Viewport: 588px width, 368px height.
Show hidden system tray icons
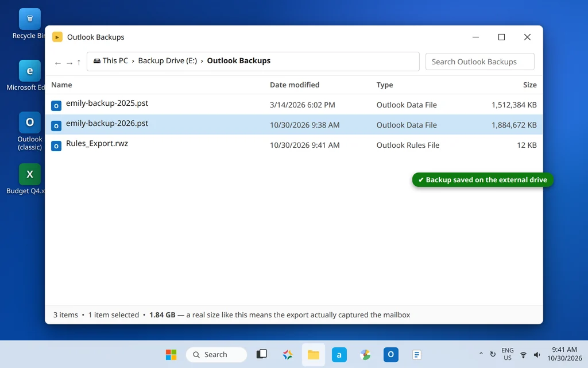click(481, 354)
